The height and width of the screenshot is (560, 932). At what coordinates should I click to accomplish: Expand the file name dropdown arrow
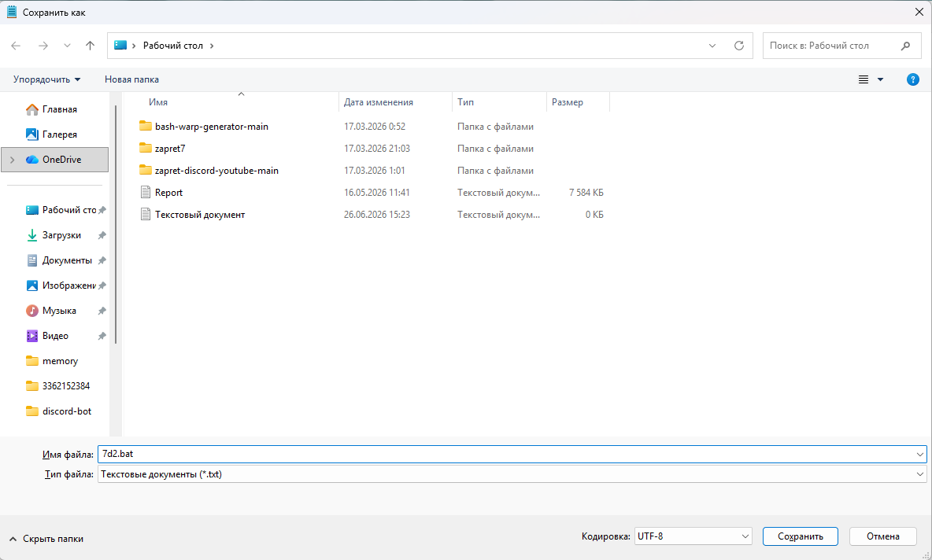pos(920,455)
